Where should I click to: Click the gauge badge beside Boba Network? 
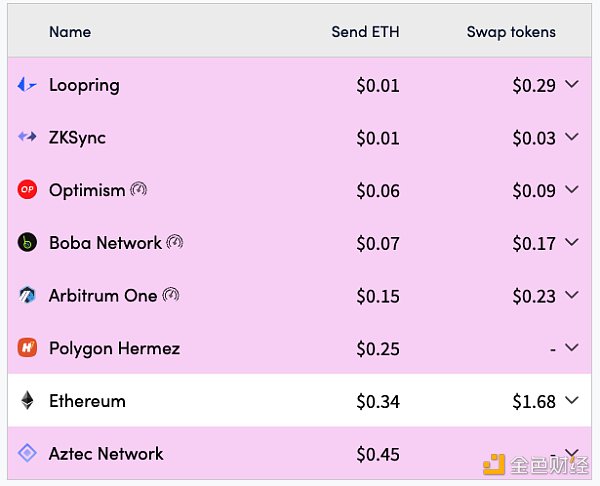[x=175, y=242]
